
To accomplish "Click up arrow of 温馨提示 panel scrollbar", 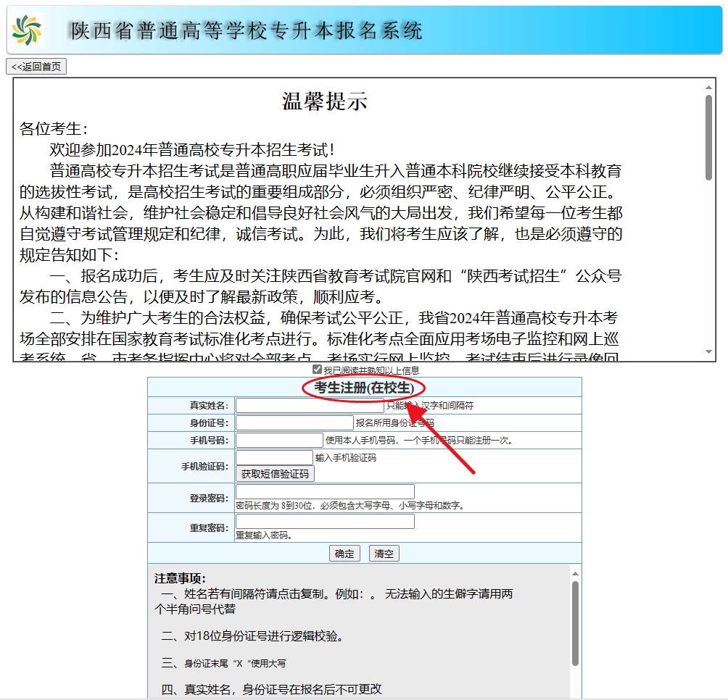I will (x=708, y=87).
